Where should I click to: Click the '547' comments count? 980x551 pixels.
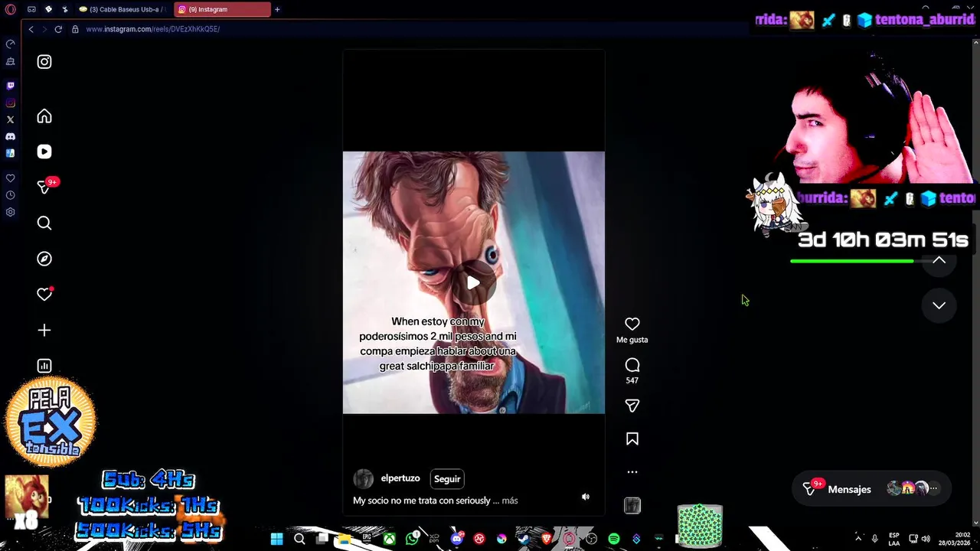(x=632, y=380)
